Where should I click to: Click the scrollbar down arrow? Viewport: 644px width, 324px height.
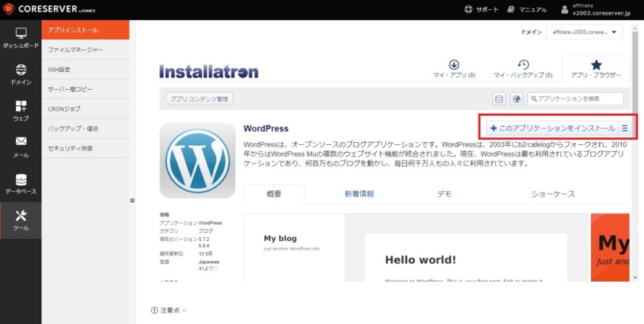tap(636, 279)
